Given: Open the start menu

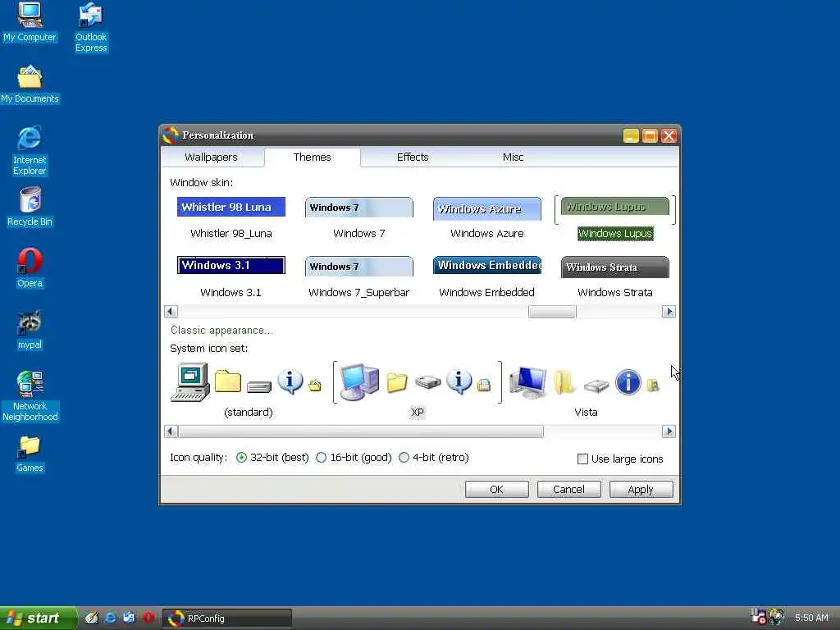Looking at the screenshot, I should [39, 619].
